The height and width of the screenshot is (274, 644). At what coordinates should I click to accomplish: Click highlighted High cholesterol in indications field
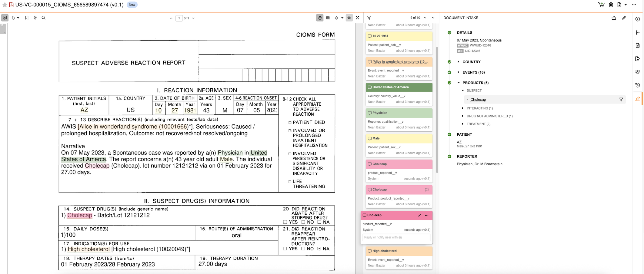88,249
